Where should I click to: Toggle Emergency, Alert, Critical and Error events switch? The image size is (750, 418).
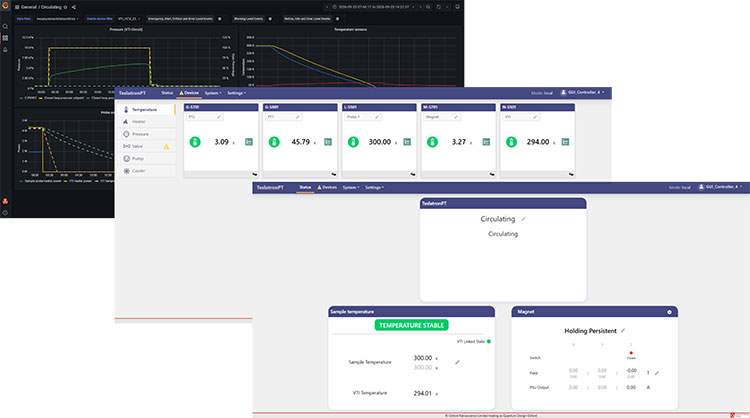(220, 19)
